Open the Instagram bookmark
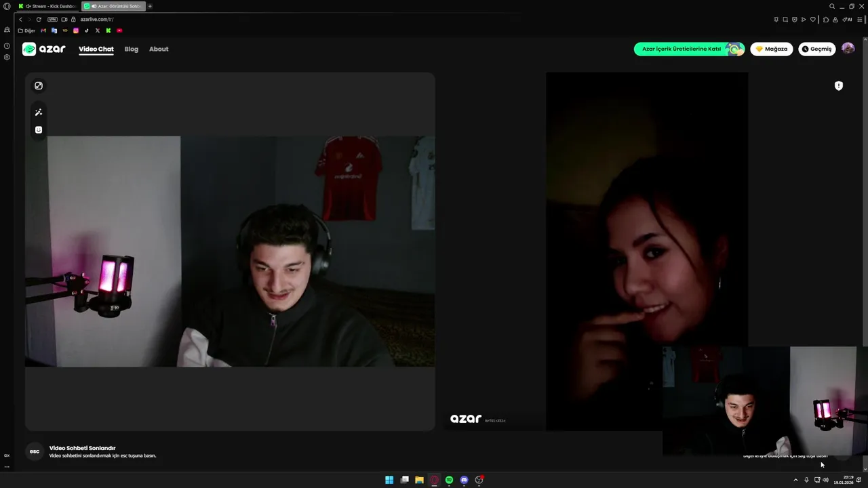The image size is (868, 488). point(76,30)
